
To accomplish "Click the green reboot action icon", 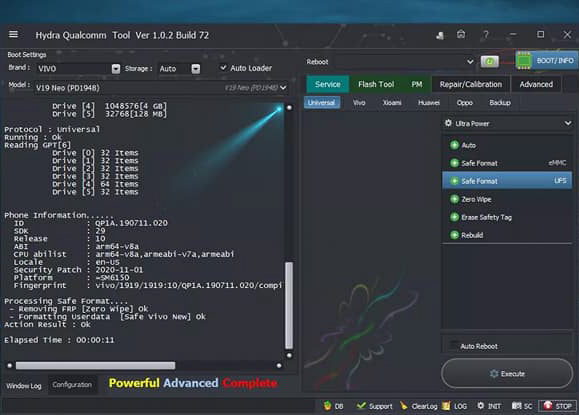I will 490,61.
